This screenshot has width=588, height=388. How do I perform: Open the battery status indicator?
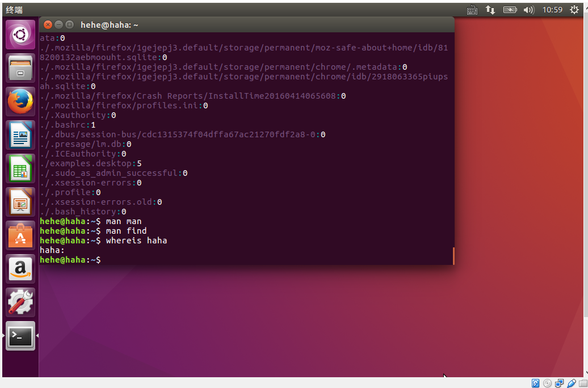coord(510,10)
